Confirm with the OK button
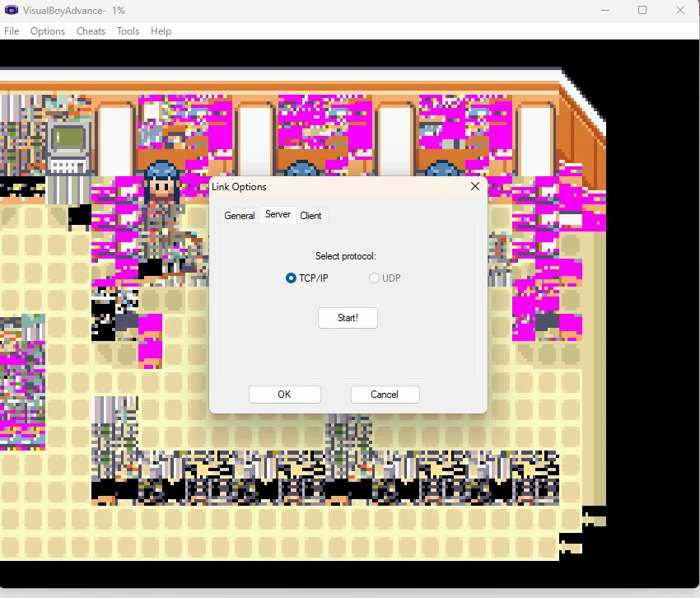700x598 pixels. pyautogui.click(x=284, y=395)
